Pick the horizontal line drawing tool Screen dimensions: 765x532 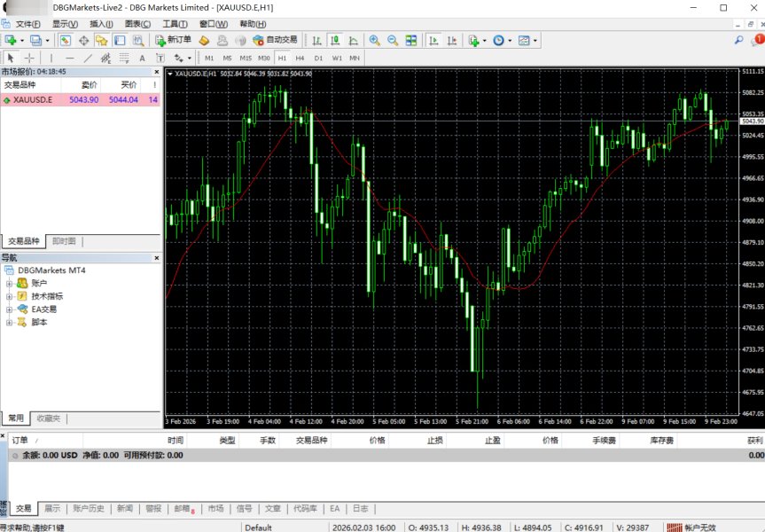coord(70,58)
